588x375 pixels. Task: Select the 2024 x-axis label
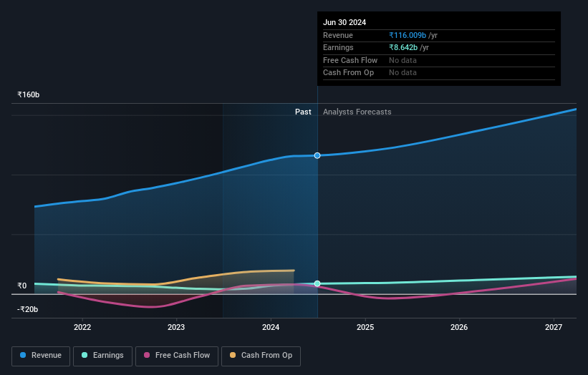(x=271, y=327)
